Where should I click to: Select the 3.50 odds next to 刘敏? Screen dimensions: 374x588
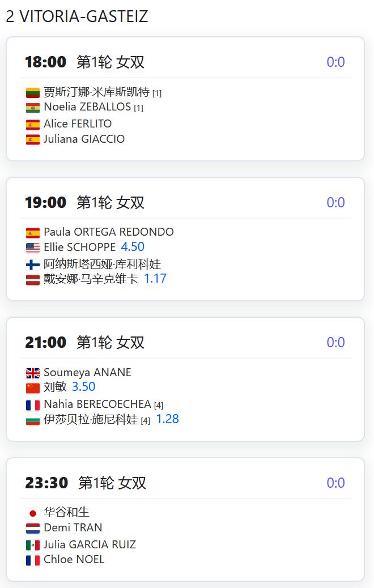(83, 387)
